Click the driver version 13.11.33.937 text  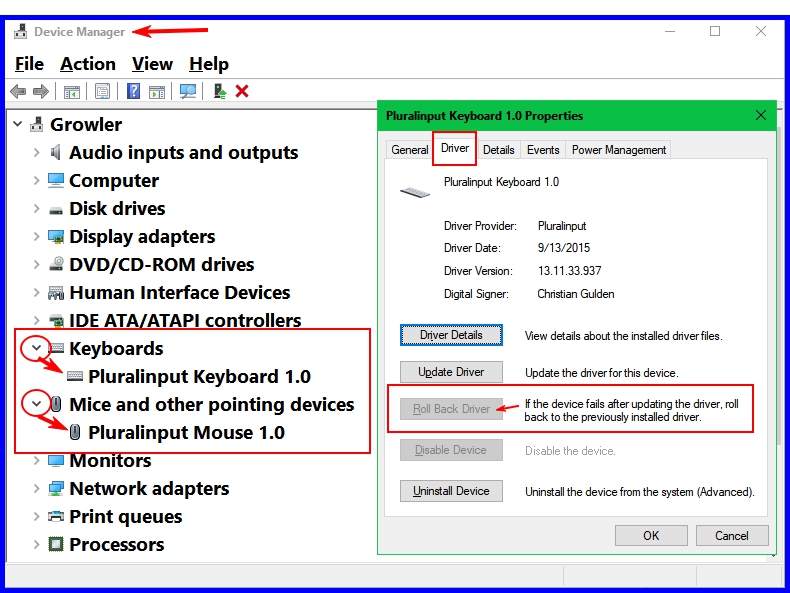tap(569, 271)
